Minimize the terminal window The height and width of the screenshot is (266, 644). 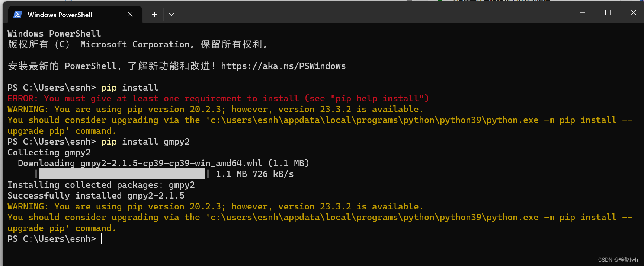coord(583,13)
